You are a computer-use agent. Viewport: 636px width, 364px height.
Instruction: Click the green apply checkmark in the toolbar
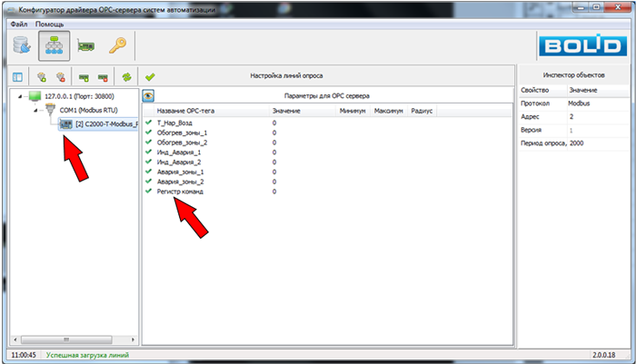[150, 77]
